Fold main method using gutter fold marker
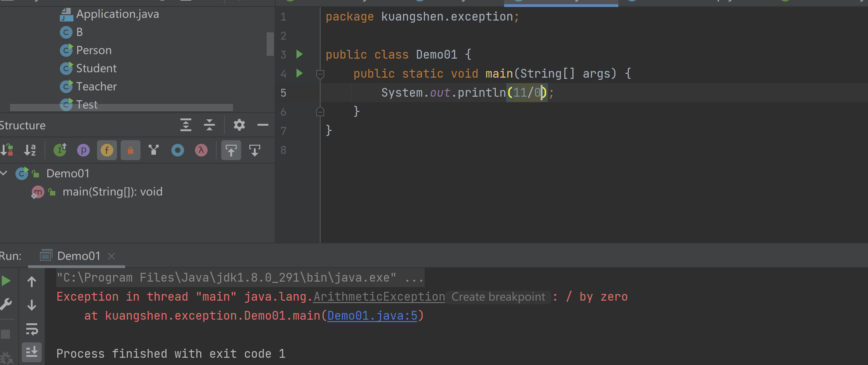Image resolution: width=868 pixels, height=365 pixels. pos(320,74)
